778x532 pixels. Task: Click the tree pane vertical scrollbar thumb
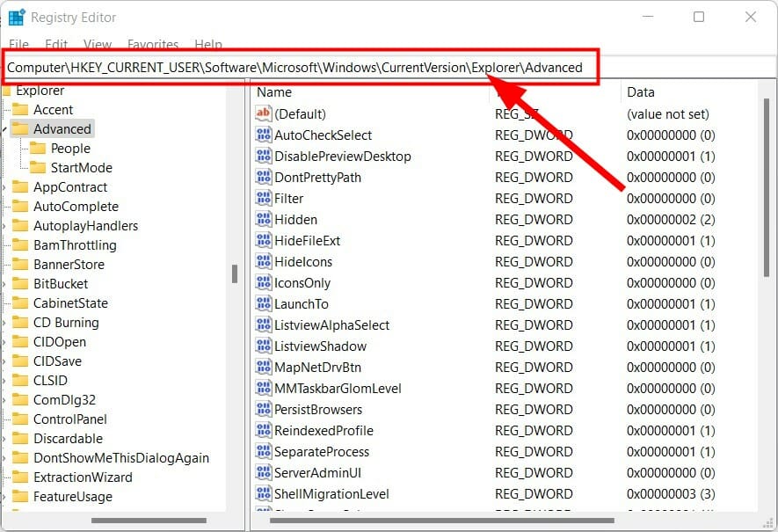(235, 274)
